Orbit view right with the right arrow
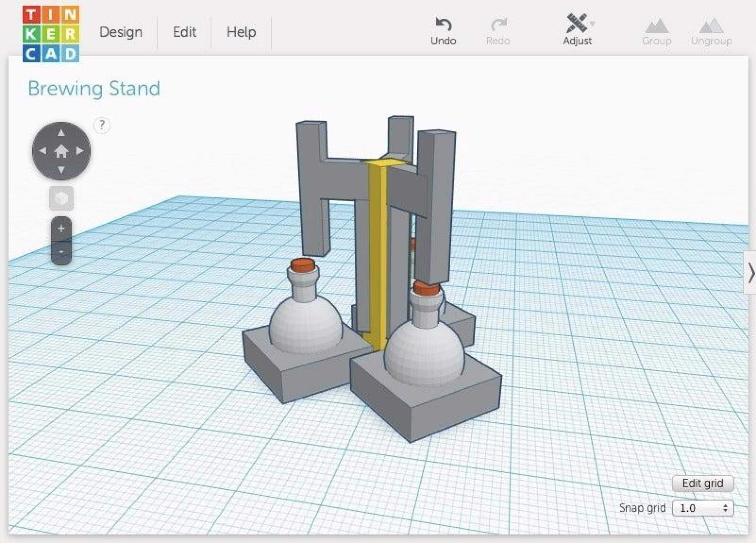The width and height of the screenshot is (756, 543). tap(80, 151)
